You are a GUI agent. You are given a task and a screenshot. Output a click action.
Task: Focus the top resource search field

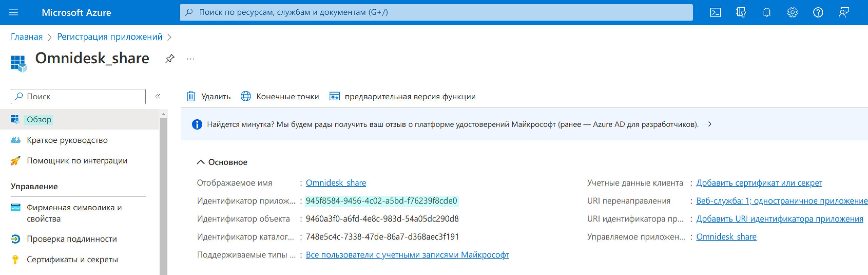436,12
